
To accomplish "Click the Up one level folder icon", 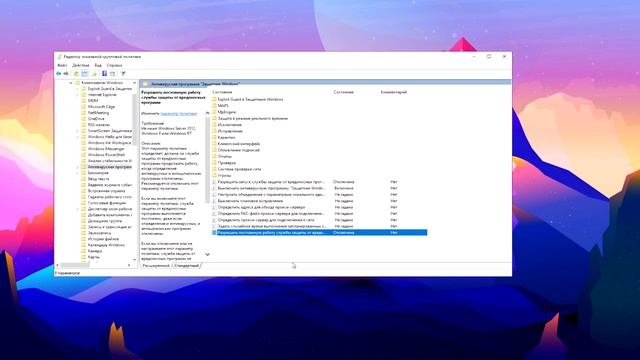I will pyautogui.click(x=76, y=73).
